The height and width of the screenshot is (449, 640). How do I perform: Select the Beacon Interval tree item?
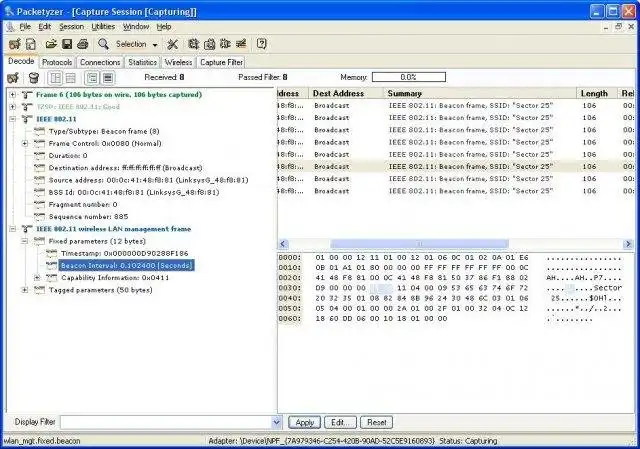126,266
